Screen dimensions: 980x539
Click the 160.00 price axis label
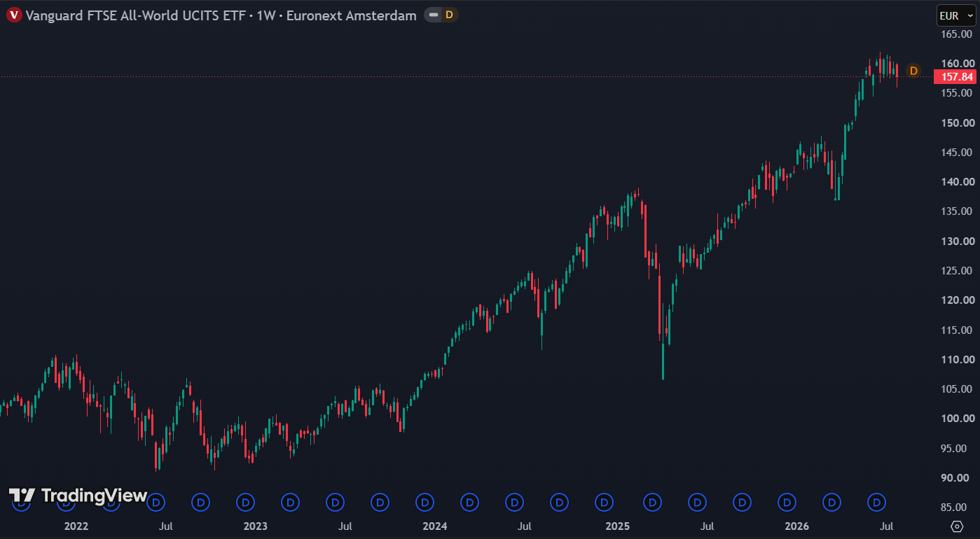pos(958,63)
